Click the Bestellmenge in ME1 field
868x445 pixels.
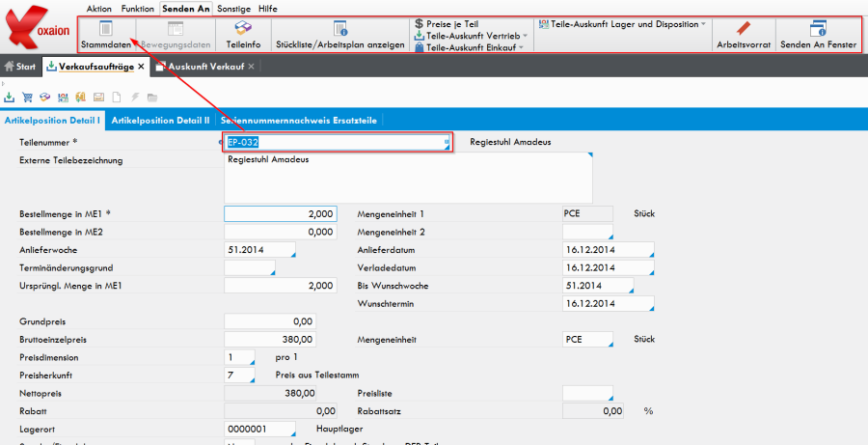click(x=281, y=214)
